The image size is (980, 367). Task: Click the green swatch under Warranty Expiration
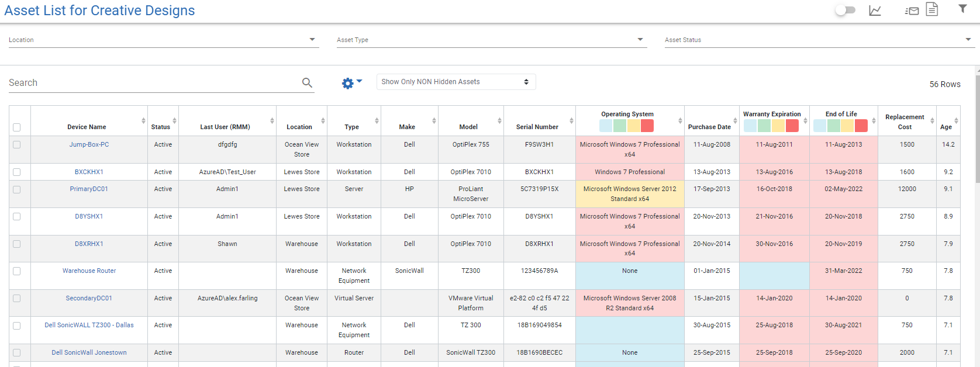764,126
